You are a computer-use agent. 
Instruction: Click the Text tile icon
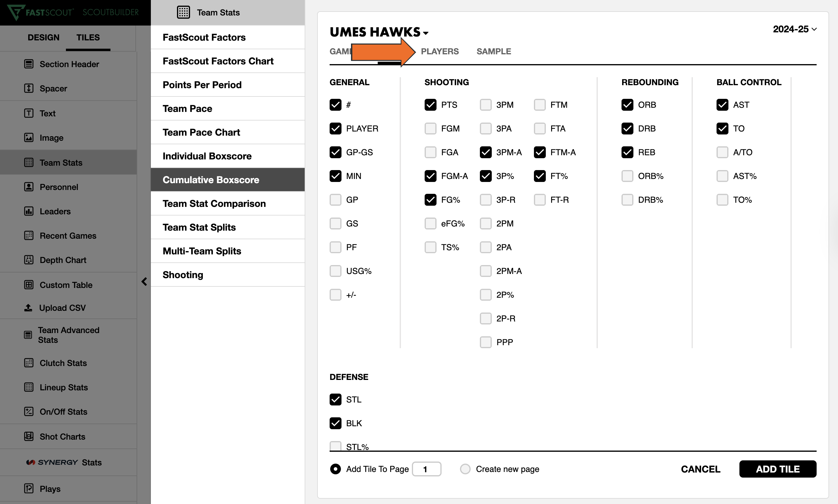point(29,113)
